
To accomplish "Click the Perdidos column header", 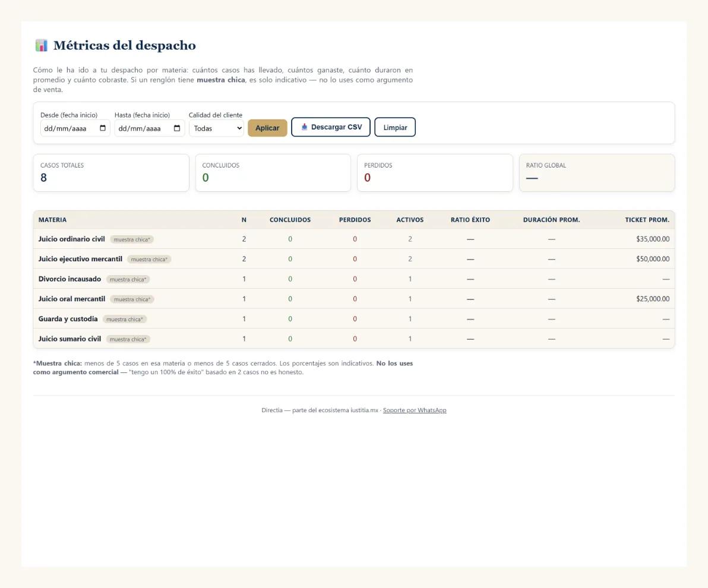I will click(355, 220).
